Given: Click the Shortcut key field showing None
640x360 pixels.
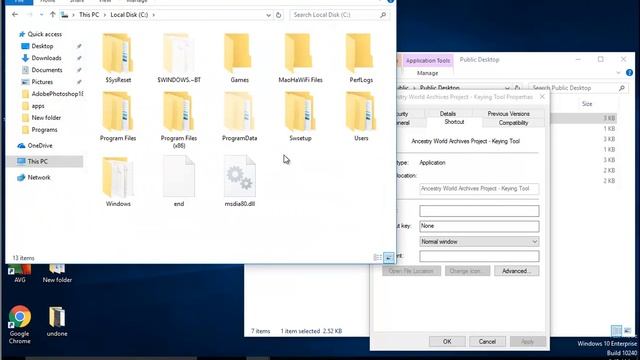Looking at the screenshot, I should (479, 226).
